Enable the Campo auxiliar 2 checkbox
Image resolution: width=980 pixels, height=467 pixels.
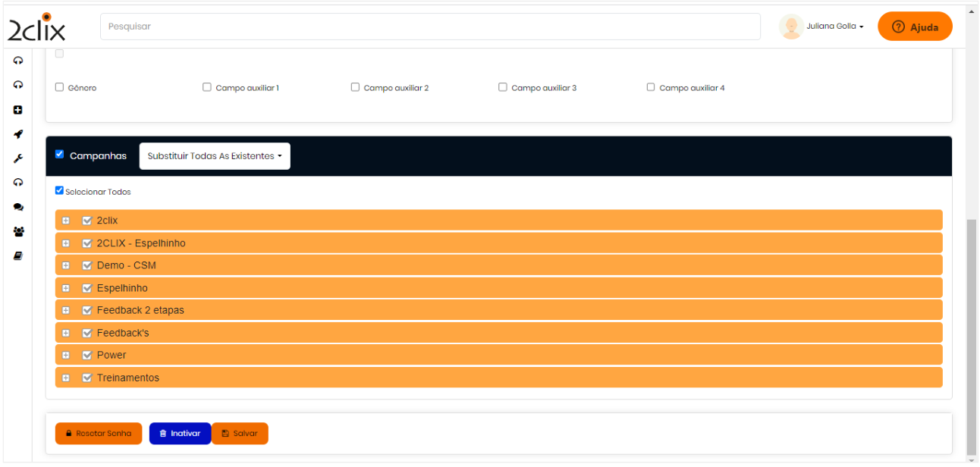click(355, 87)
